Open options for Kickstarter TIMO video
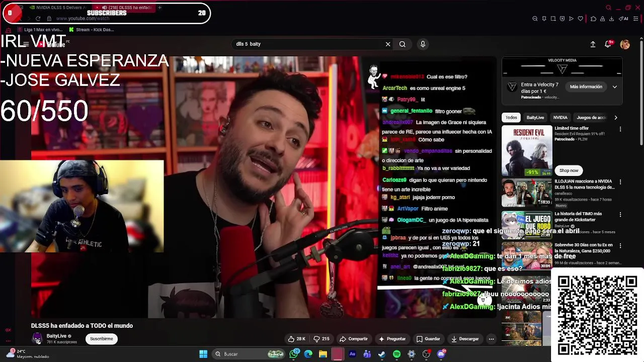The width and height of the screenshot is (644, 362). tap(620, 215)
